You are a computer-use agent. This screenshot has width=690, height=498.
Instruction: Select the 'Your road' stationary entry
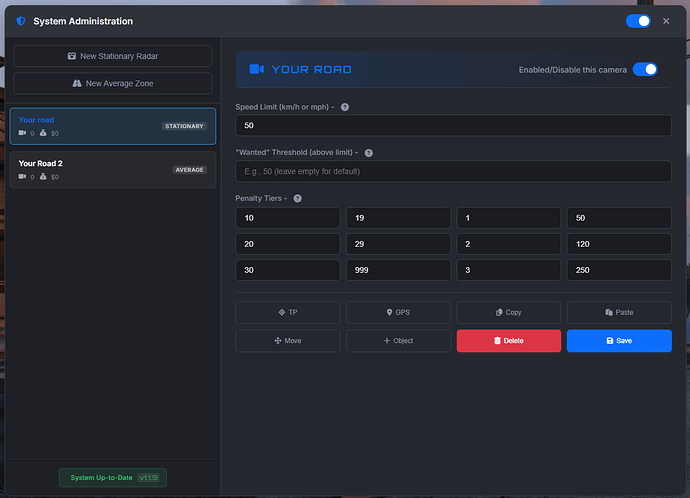tap(113, 126)
